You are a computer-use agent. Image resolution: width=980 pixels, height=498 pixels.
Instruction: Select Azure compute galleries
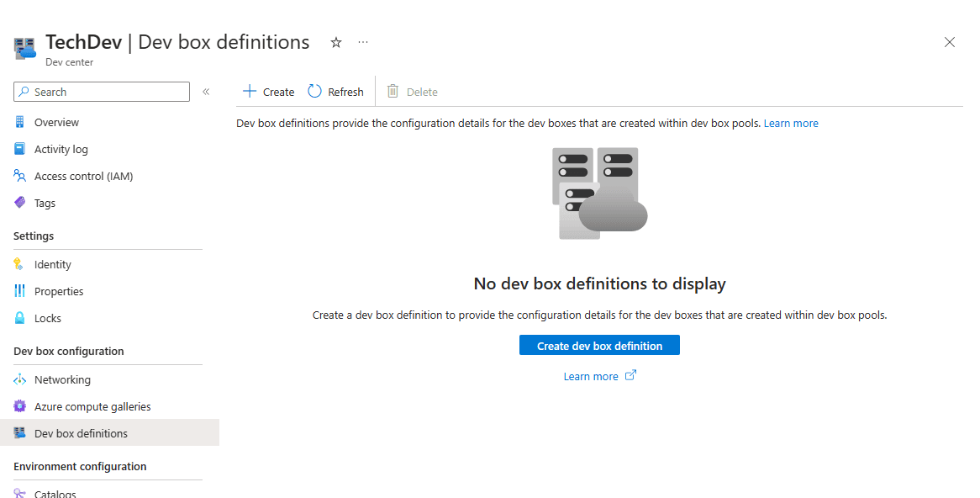point(92,406)
